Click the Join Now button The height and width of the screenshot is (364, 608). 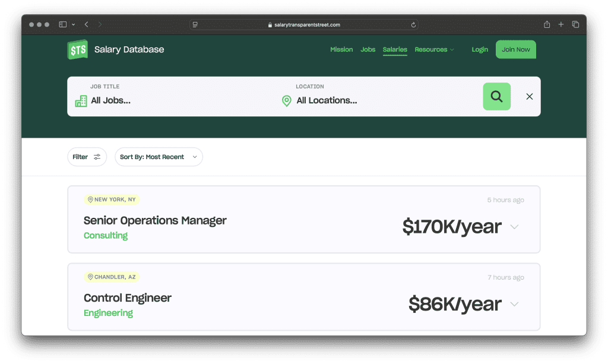(x=515, y=49)
